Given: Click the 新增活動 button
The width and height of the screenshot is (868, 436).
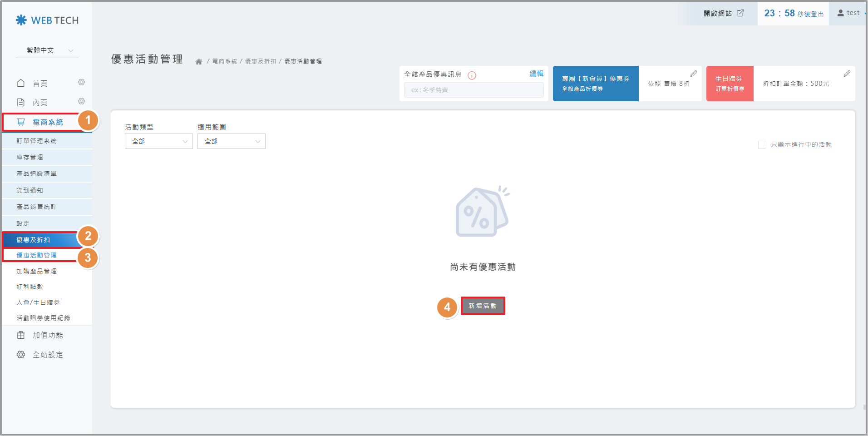Looking at the screenshot, I should [483, 306].
